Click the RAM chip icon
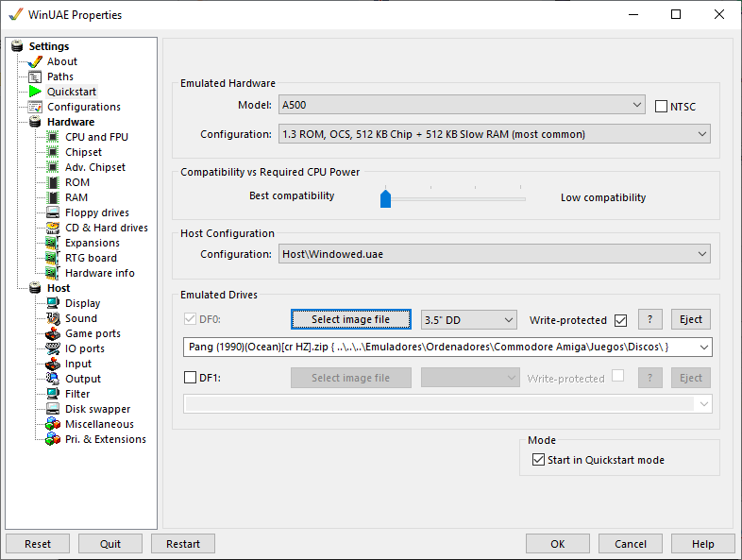 tap(53, 197)
